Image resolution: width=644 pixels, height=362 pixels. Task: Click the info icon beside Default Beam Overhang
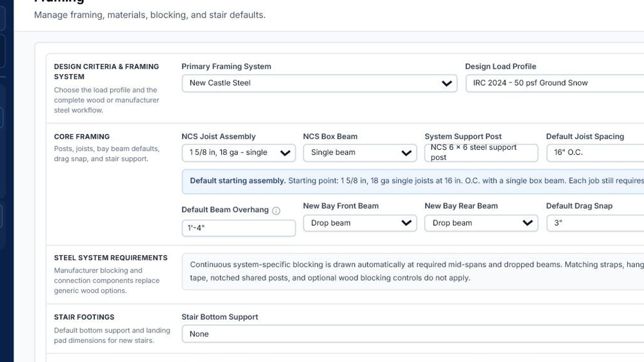(276, 211)
